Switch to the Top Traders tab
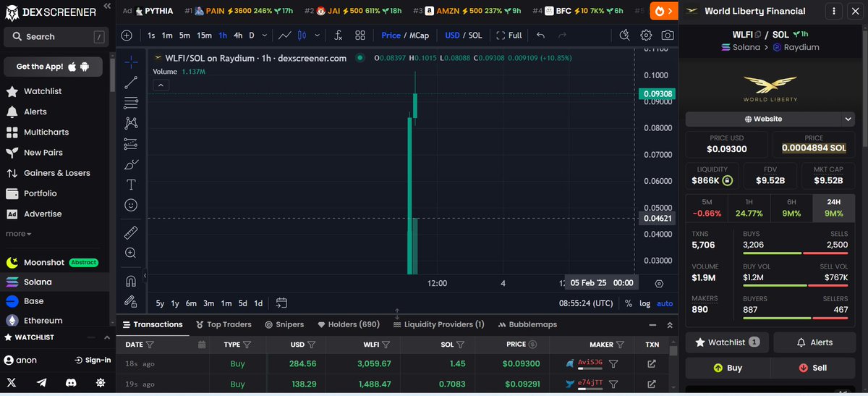Screen dimensions: 868x396 coord(224,324)
